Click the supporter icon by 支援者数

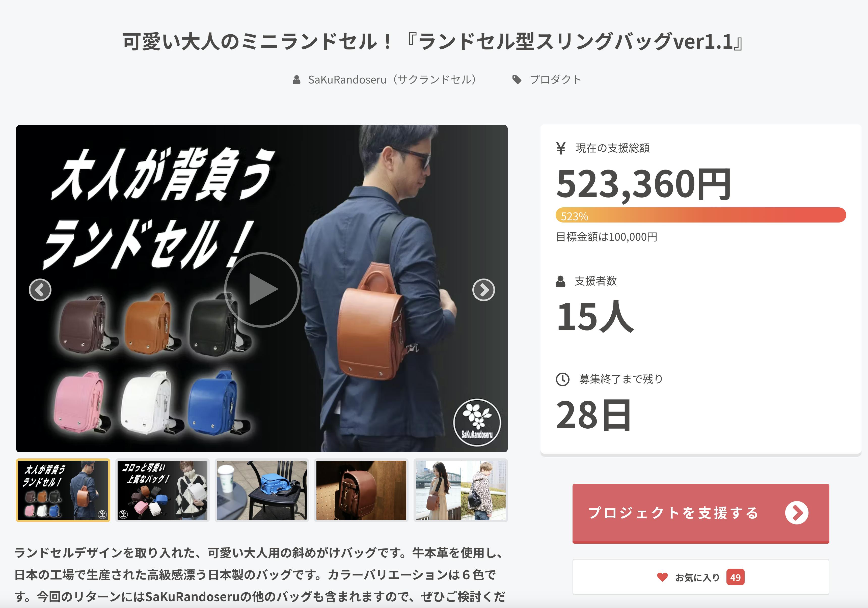[x=560, y=281]
